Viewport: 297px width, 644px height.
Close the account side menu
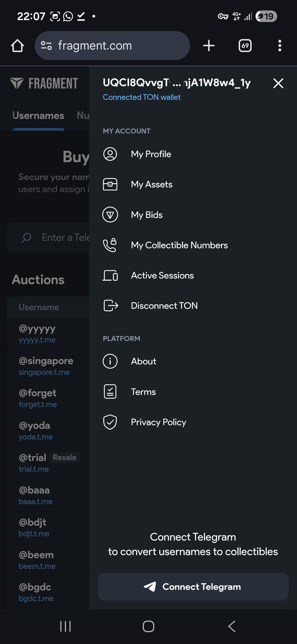point(278,83)
